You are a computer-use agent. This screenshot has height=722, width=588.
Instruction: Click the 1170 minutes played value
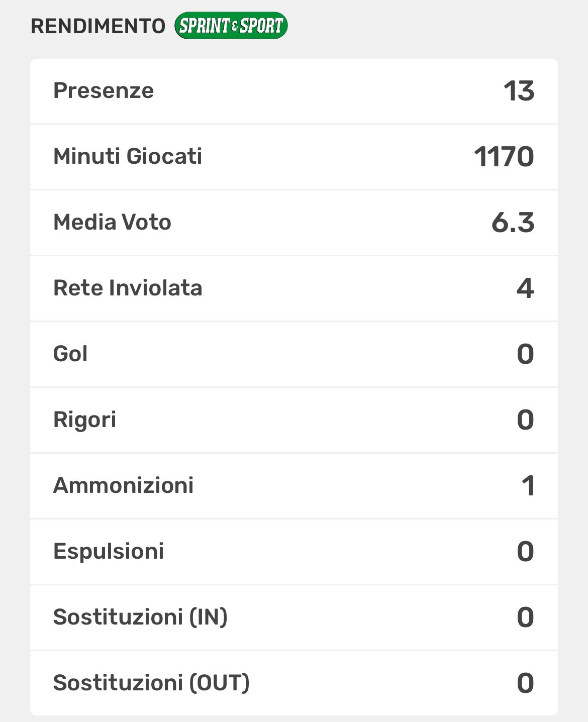point(504,157)
